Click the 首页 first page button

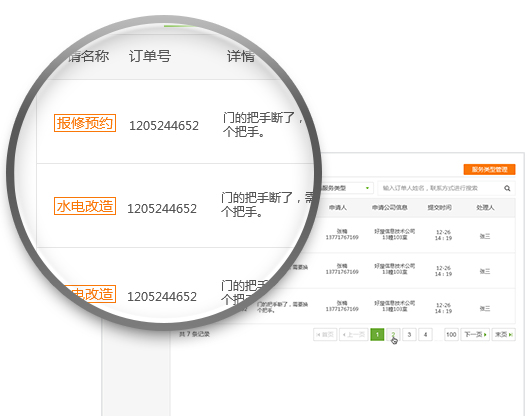point(325,335)
